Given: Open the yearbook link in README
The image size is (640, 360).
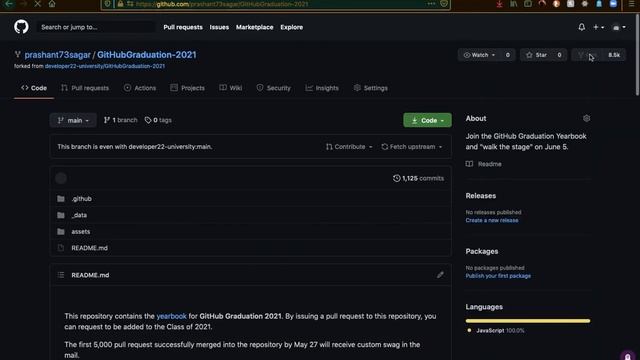Looking at the screenshot, I should (x=171, y=316).
